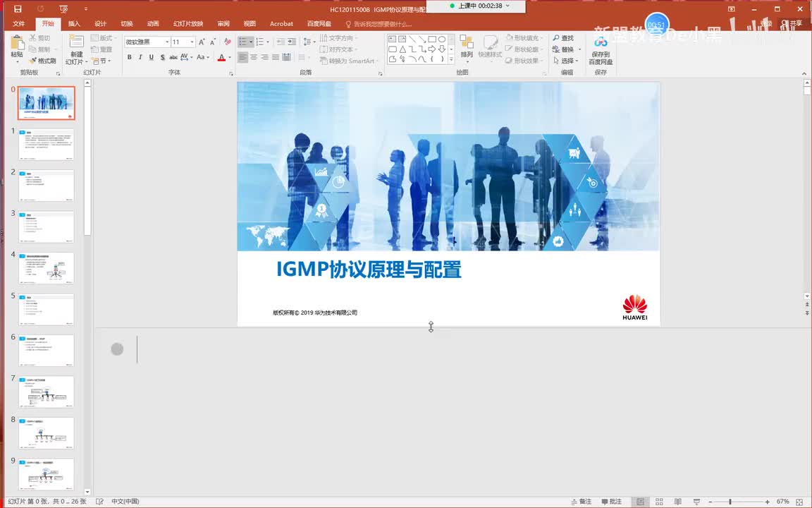Viewport: 812px width, 508px height.
Task: Toggle underline formatting
Action: pos(152,58)
